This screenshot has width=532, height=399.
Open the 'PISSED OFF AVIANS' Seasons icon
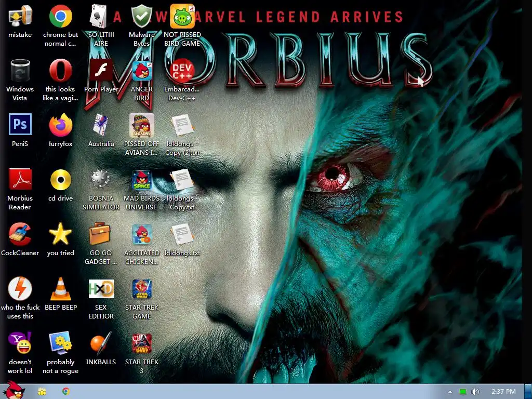(141, 125)
